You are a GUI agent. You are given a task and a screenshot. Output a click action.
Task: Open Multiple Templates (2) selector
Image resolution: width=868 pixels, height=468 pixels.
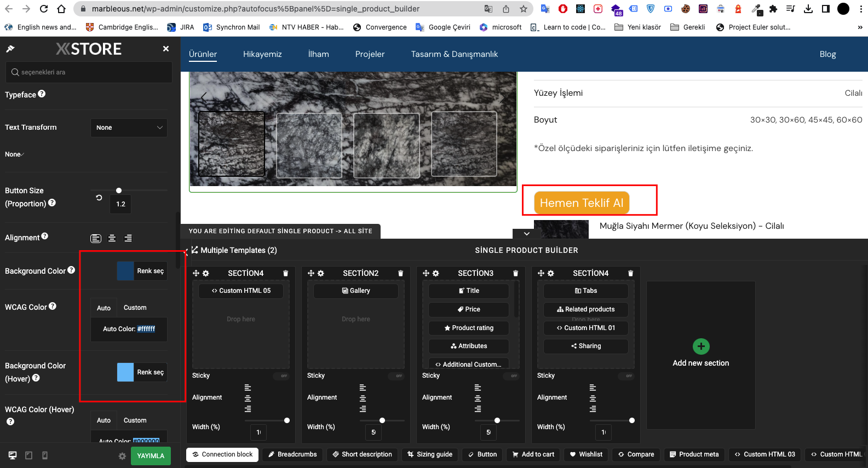[x=234, y=250]
